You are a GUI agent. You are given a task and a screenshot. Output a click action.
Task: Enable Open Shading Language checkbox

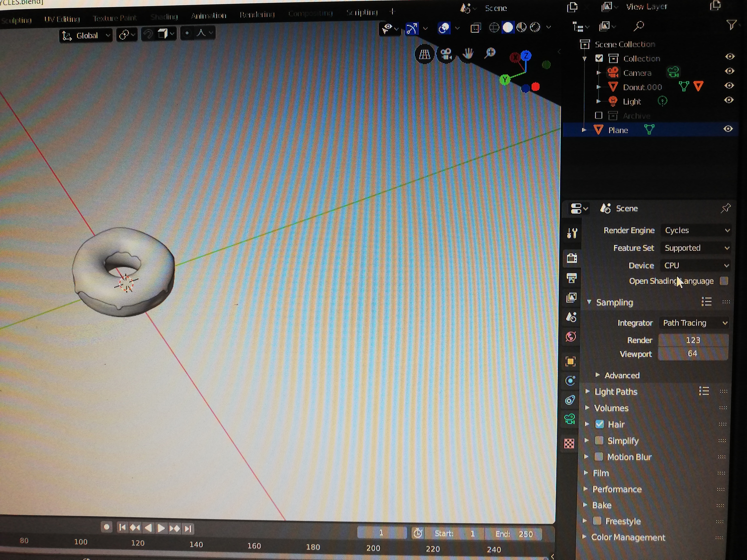[x=724, y=281]
